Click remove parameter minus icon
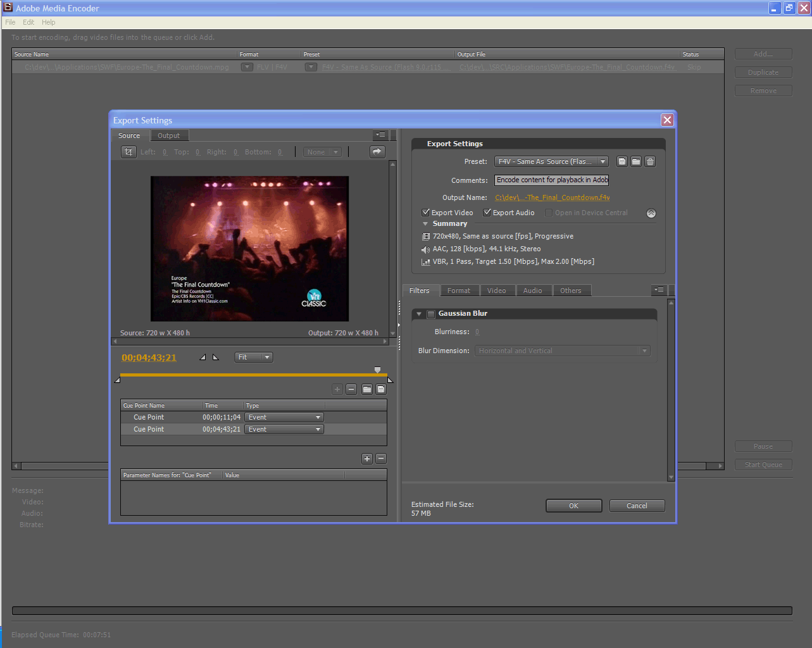 click(381, 459)
